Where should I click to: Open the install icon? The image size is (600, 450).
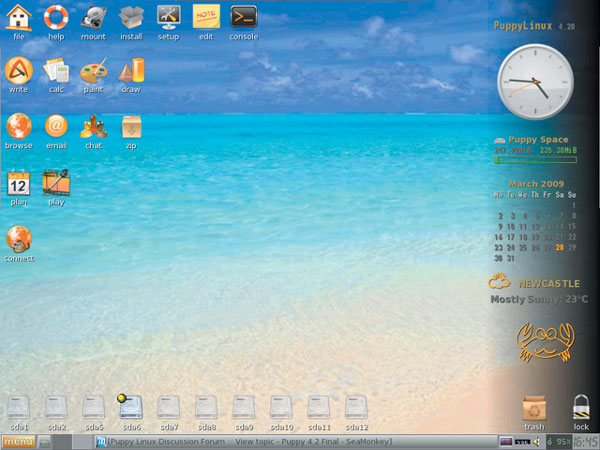(131, 18)
